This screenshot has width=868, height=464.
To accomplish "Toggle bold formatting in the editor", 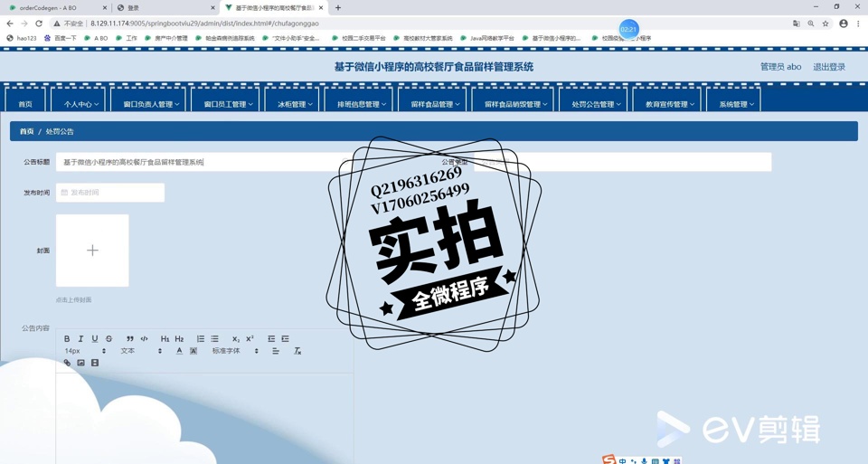I will point(67,339).
